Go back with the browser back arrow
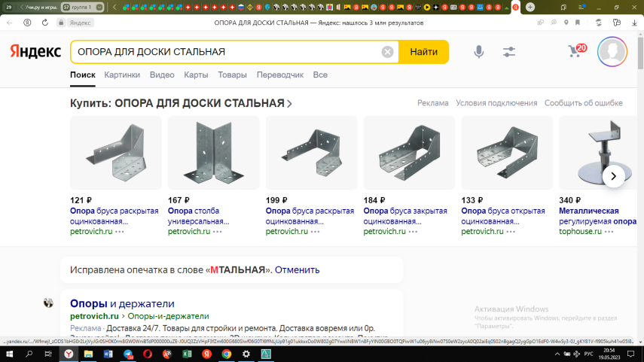 (10, 23)
